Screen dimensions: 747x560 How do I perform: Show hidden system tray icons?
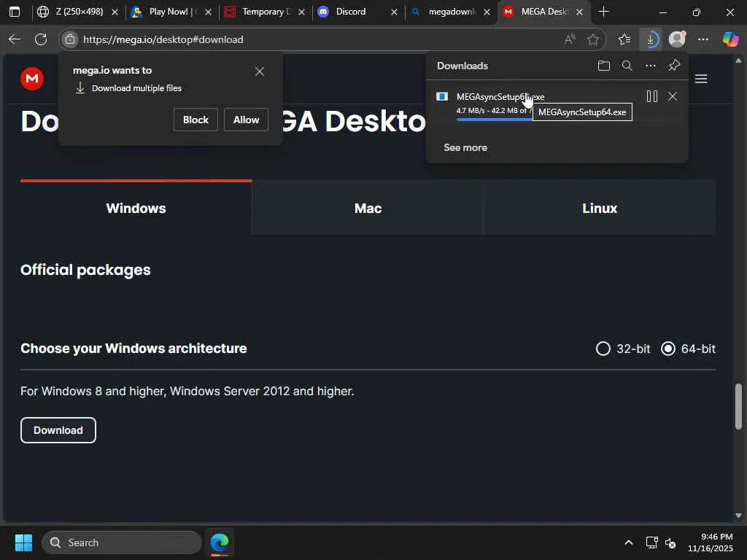(x=629, y=542)
